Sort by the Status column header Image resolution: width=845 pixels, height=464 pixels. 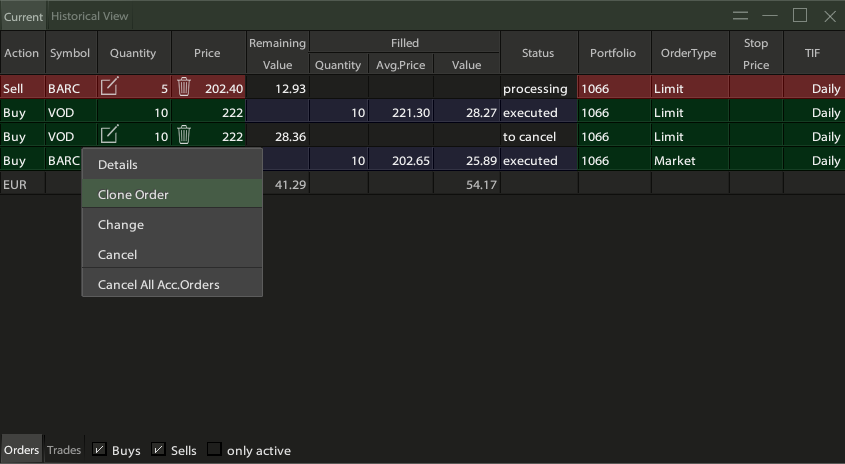coord(538,53)
